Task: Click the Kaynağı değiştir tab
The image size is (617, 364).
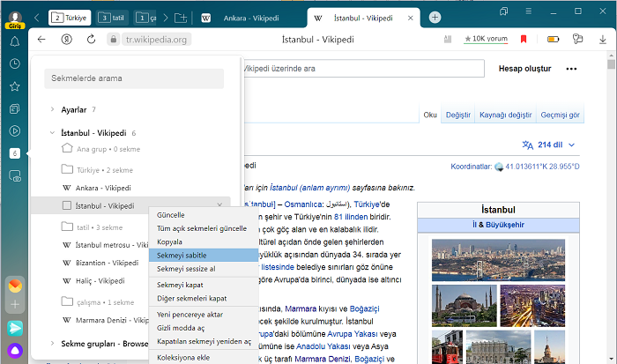Action: click(505, 115)
